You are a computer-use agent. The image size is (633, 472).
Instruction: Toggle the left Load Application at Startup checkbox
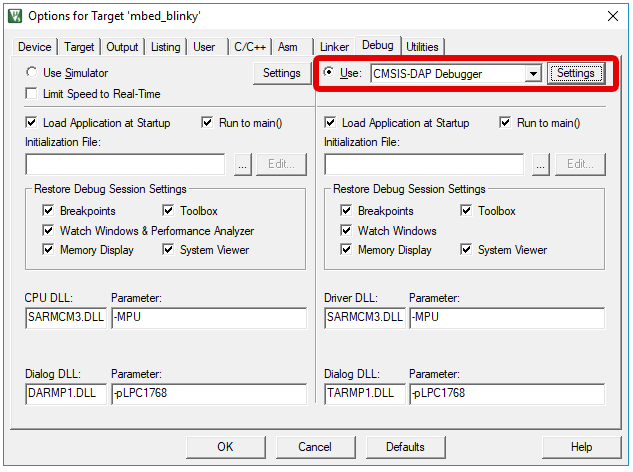click(32, 123)
